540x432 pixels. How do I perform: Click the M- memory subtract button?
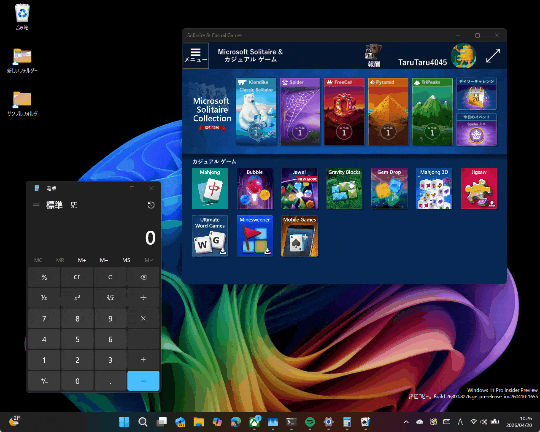click(104, 260)
